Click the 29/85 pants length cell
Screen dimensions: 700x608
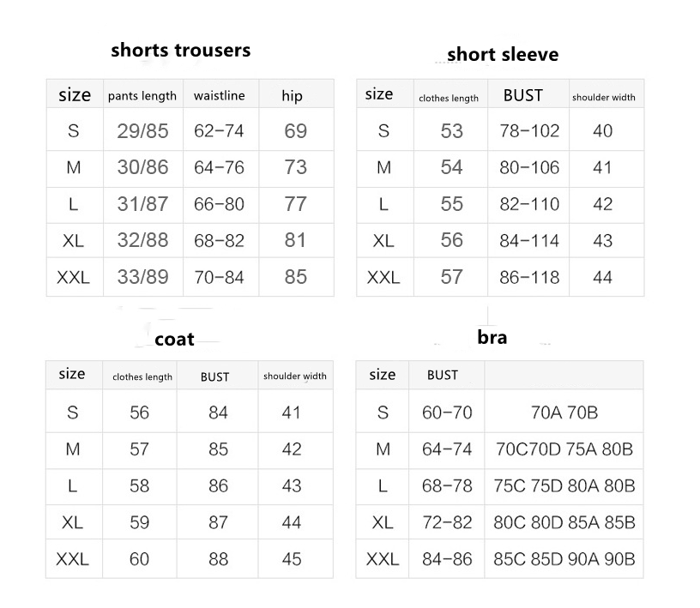point(142,131)
